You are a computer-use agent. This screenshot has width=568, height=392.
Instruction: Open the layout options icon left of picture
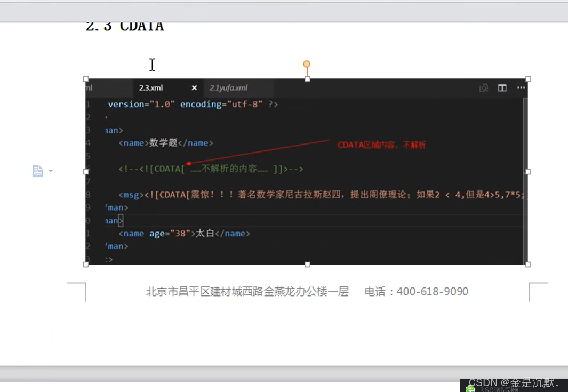(x=38, y=171)
